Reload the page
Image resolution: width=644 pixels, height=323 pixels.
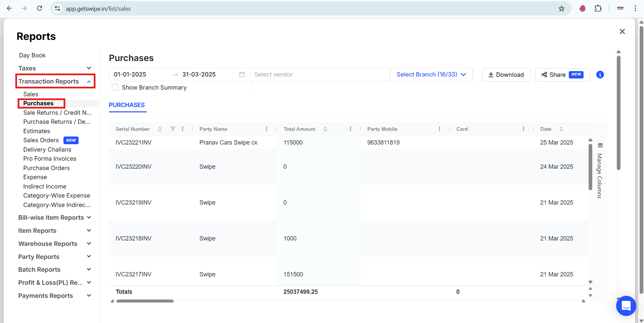(x=39, y=8)
